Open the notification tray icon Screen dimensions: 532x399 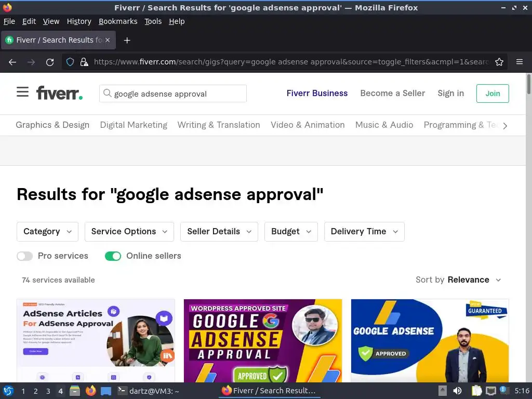[503, 390]
